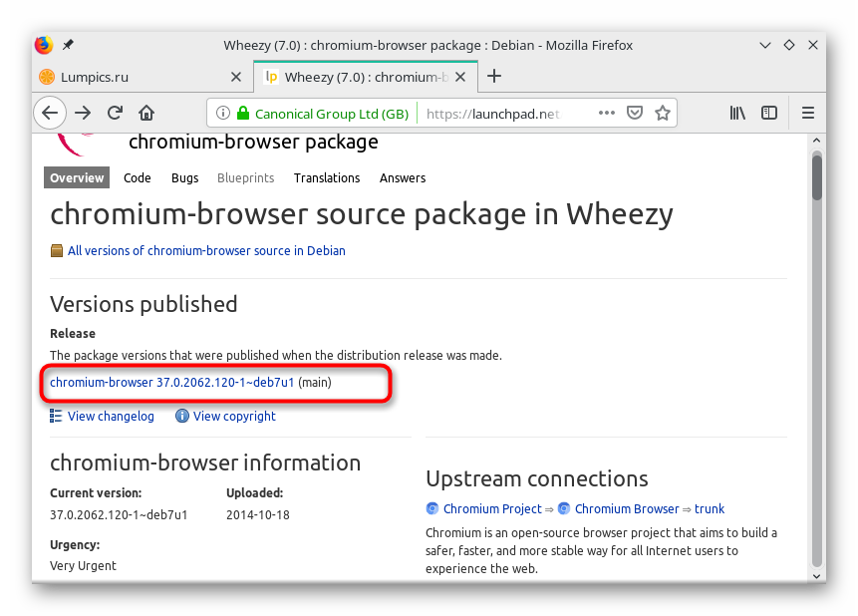Toggle the sidebar view
Image resolution: width=858 pixels, height=616 pixels.
769,113
